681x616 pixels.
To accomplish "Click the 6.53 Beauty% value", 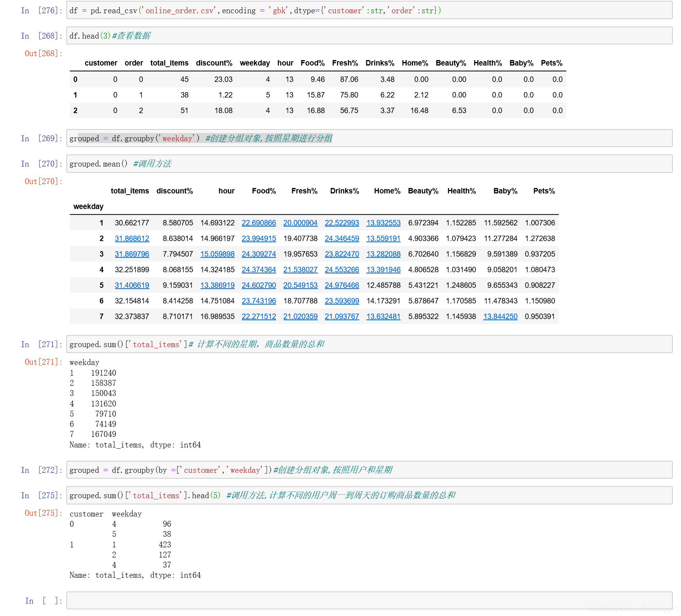I will (x=459, y=110).
